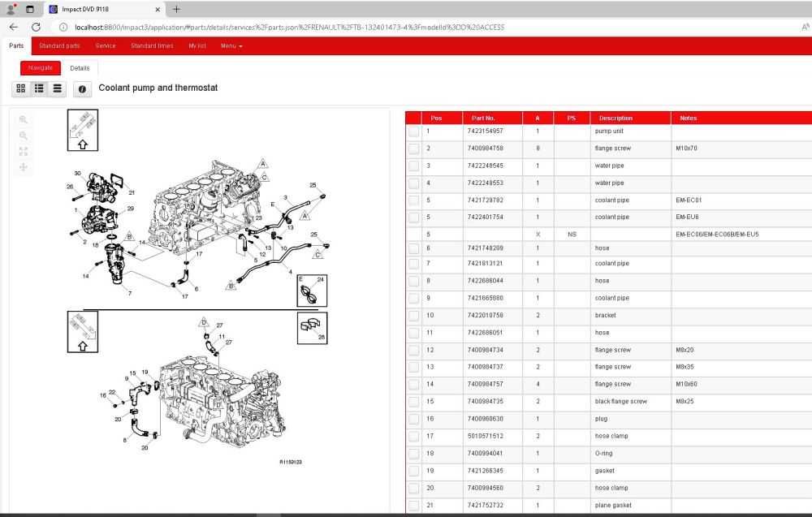Tick the checkbox for part 7422248553
This screenshot has height=517, width=812.
click(413, 183)
